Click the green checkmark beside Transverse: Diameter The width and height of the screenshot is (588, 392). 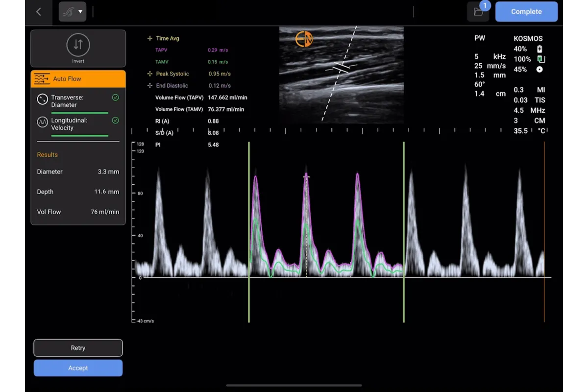tap(115, 98)
